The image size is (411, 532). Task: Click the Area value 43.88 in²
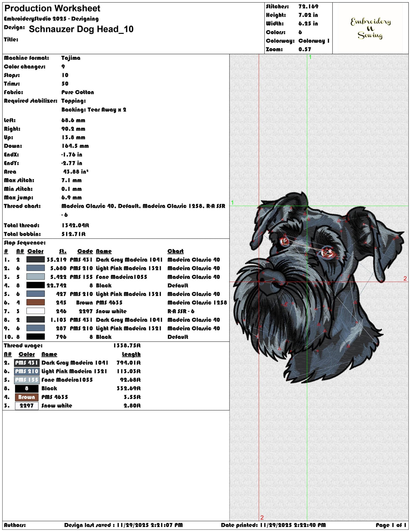(x=76, y=172)
